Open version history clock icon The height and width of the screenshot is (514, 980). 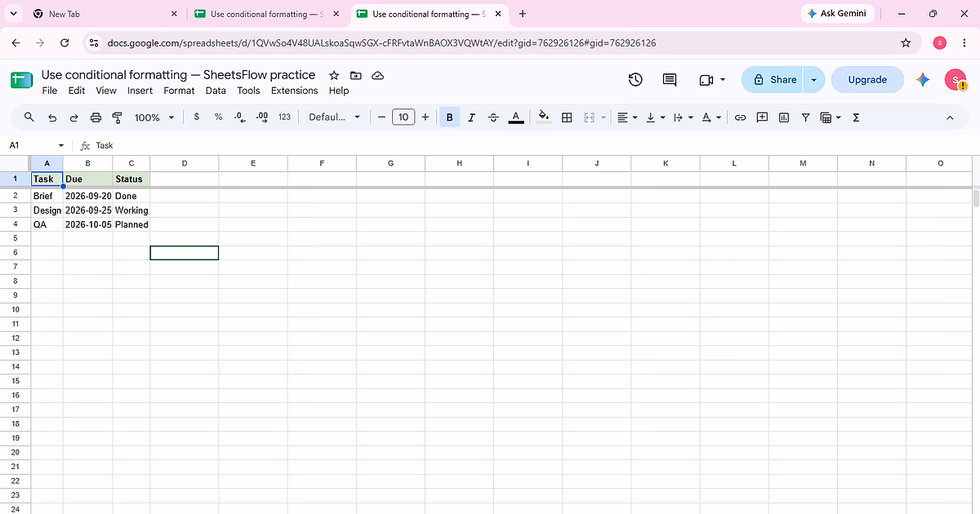pos(635,79)
